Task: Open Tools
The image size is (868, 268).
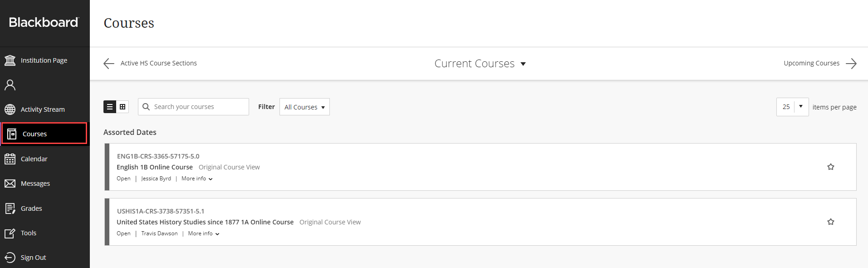Action: click(29, 233)
